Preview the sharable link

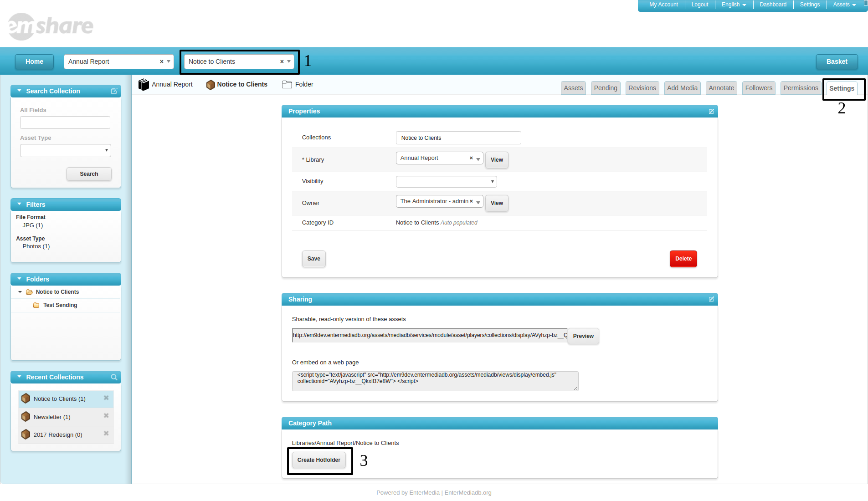583,336
